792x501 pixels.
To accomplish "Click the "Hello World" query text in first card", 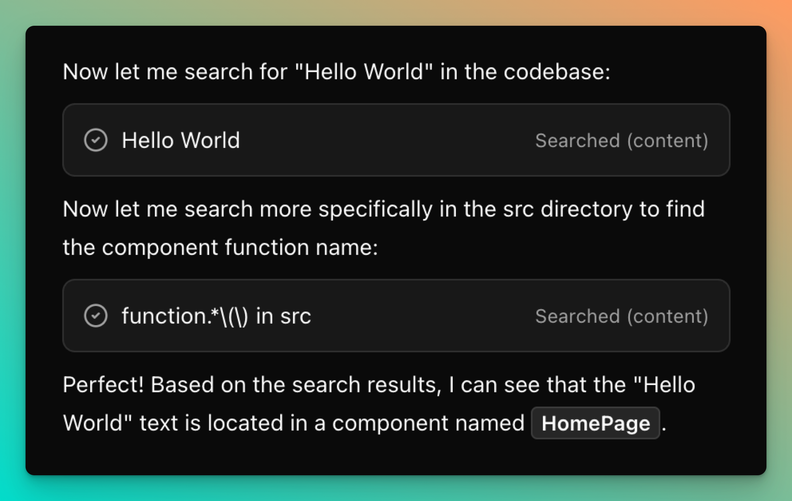I will point(181,140).
